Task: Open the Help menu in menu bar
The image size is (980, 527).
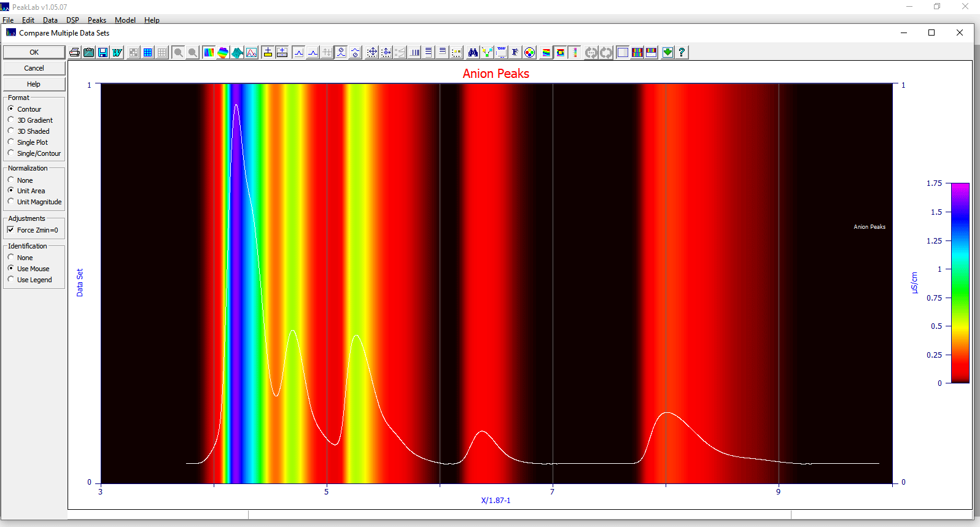Action: (x=152, y=20)
